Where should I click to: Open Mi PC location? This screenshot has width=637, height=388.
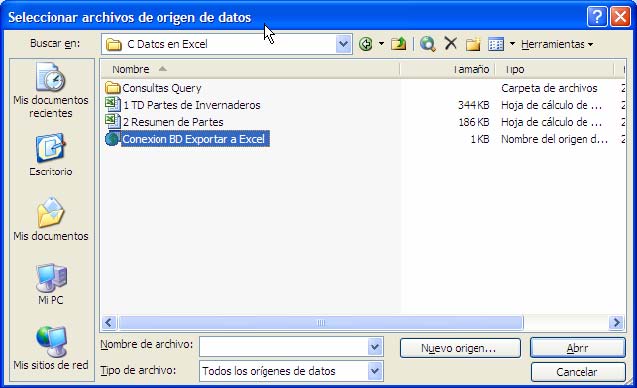coord(51,284)
